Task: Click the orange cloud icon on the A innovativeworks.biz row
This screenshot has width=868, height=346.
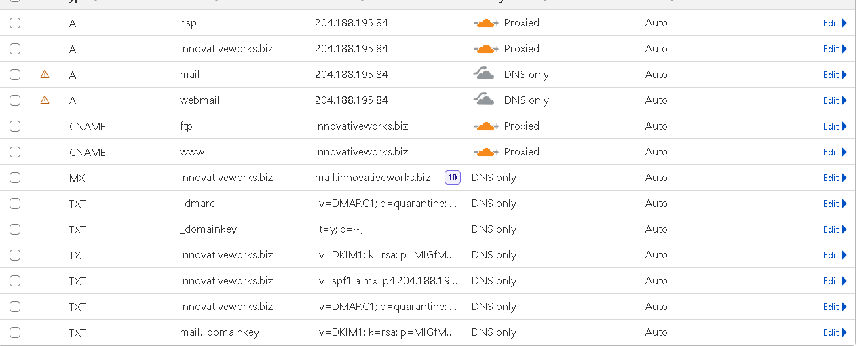Action: click(486, 49)
